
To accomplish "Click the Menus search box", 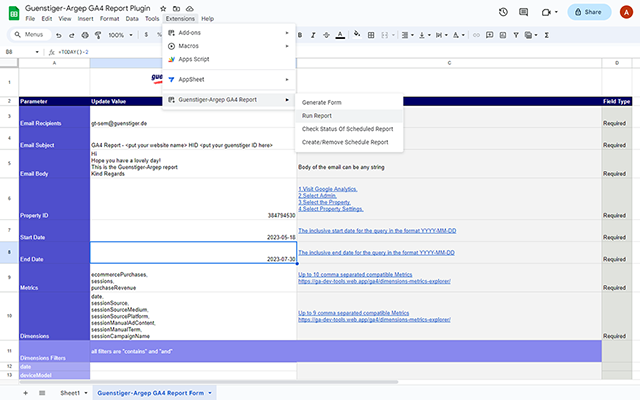I will [x=29, y=35].
